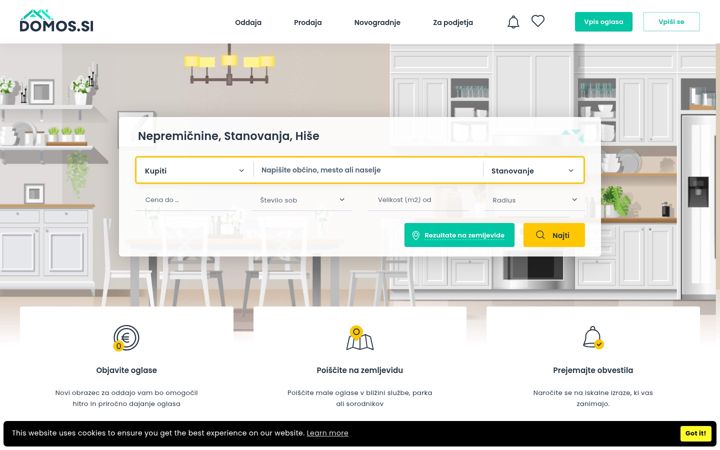
Task: Click the Nepremičnine, Stanovanja, Hiše heading
Action: pyautogui.click(x=229, y=136)
